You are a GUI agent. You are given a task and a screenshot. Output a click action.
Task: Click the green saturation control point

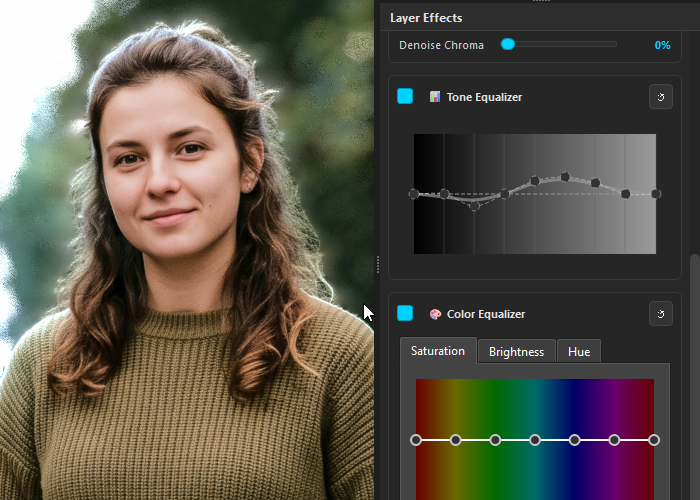click(495, 440)
